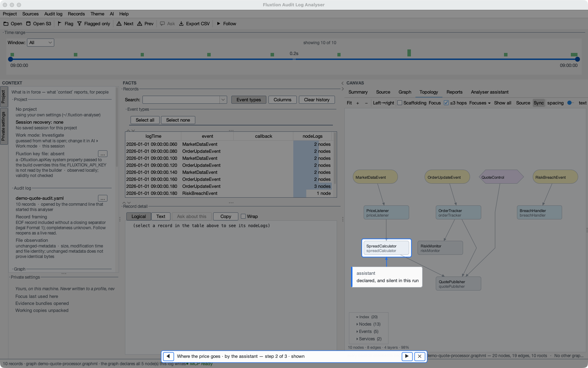Go to previous tour step arrow
The width and height of the screenshot is (588, 368).
click(x=168, y=356)
